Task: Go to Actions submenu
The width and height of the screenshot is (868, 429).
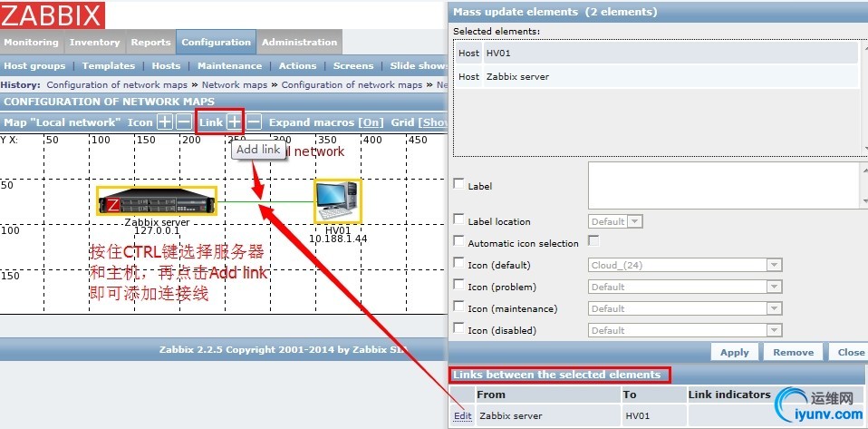Action: pos(297,65)
